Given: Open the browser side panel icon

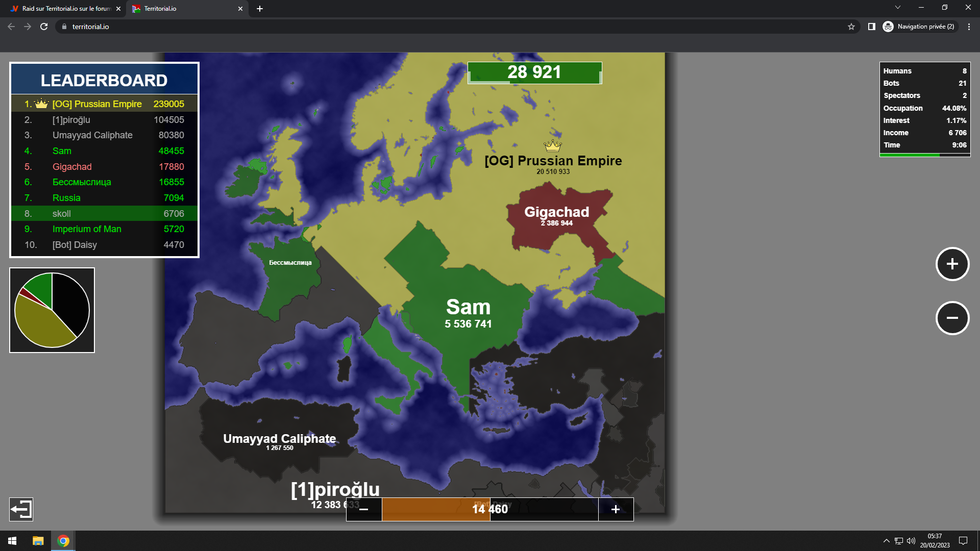Looking at the screenshot, I should (872, 27).
